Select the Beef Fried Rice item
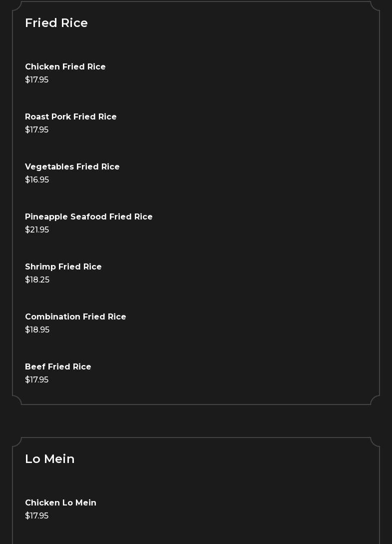Screen dimensions: 392x544 tap(58, 367)
